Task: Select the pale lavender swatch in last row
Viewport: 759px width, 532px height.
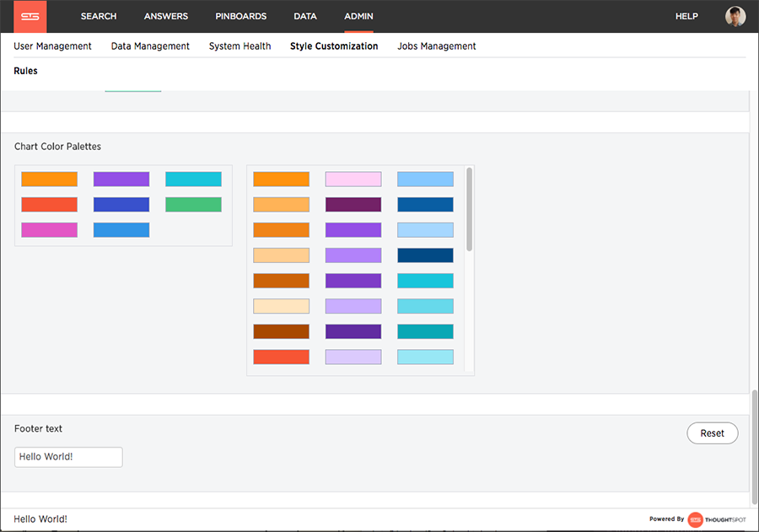Action: (x=353, y=357)
